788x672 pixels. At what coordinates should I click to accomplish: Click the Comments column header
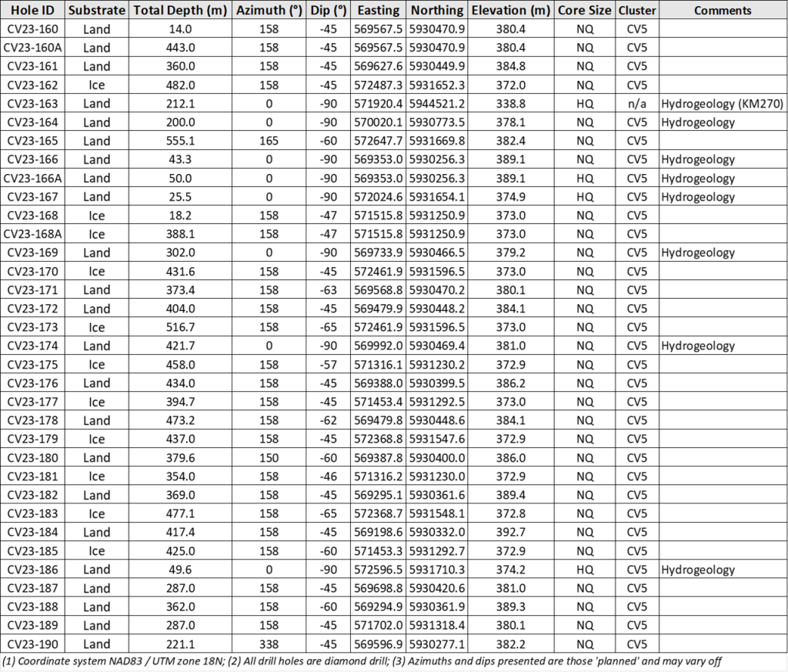coord(723,10)
